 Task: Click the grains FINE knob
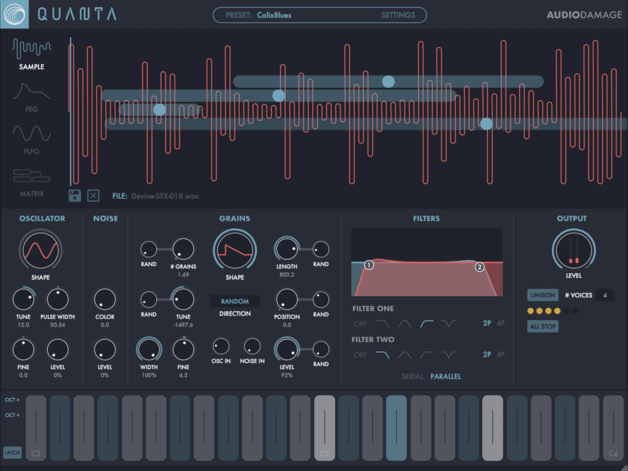(183, 349)
